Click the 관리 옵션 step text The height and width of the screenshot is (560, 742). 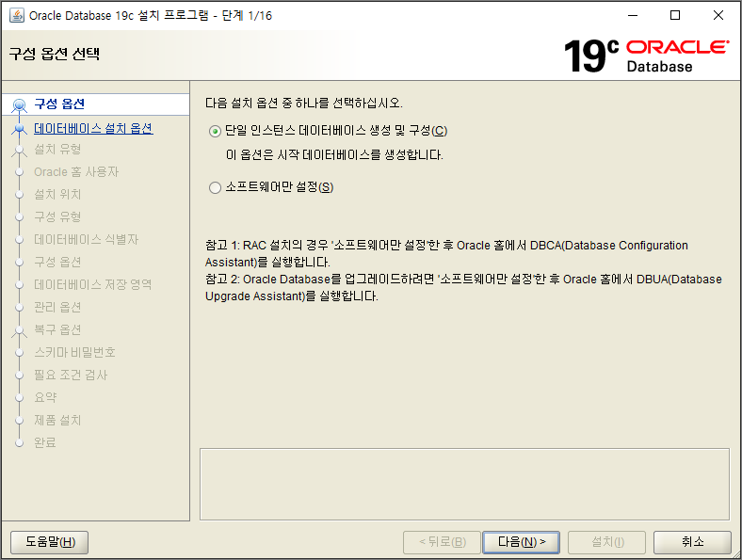click(57, 307)
